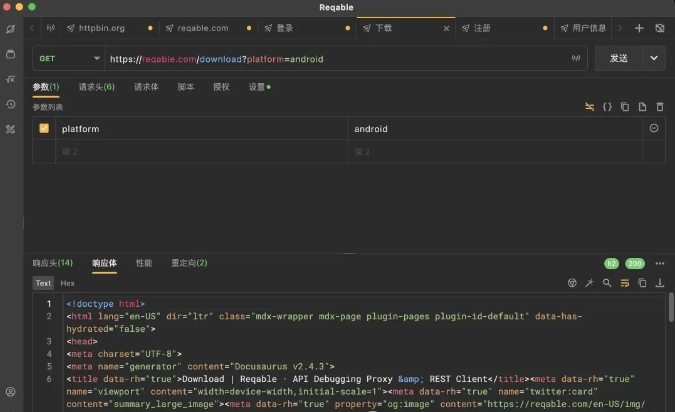Screen dimensions: 675x412
Task: Toggle word wrap in response body
Action: tap(625, 283)
